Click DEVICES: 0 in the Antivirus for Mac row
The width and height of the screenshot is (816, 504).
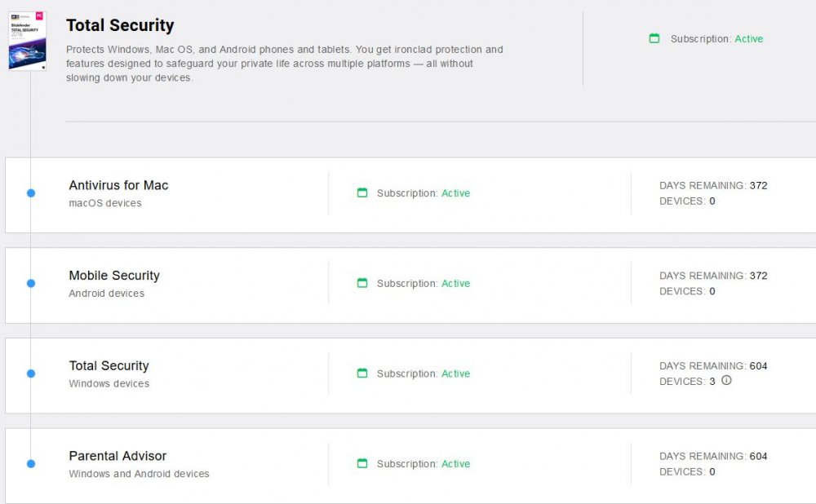(x=687, y=201)
